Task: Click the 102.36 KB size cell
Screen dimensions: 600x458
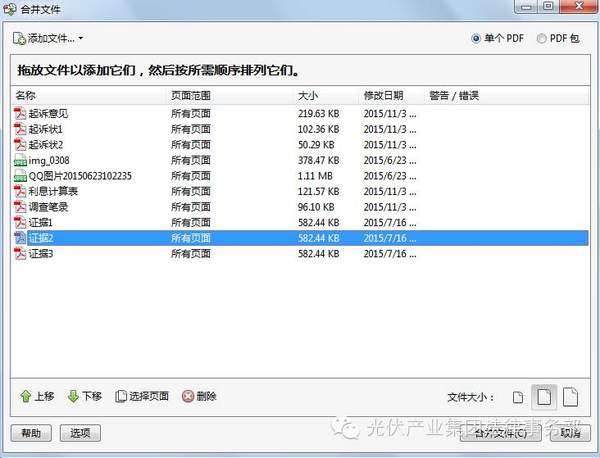Action: pos(318,129)
